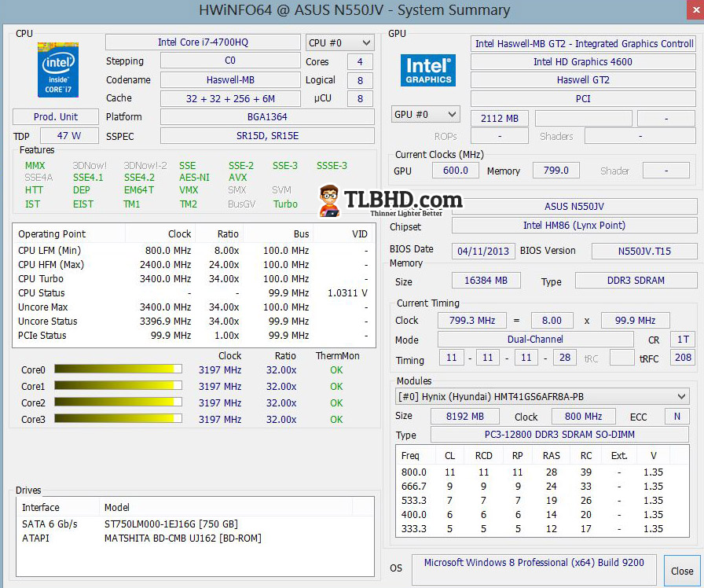Viewport: 704px width, 588px height.
Task: Click the Intel Core i7-4700HQ name field
Action: 203,42
